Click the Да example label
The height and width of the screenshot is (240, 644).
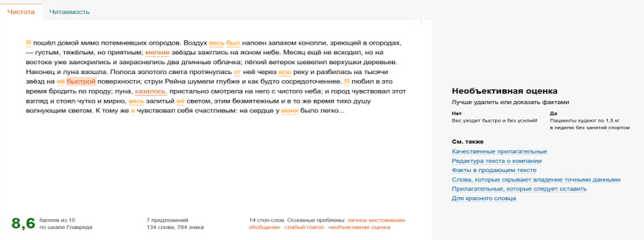point(553,114)
